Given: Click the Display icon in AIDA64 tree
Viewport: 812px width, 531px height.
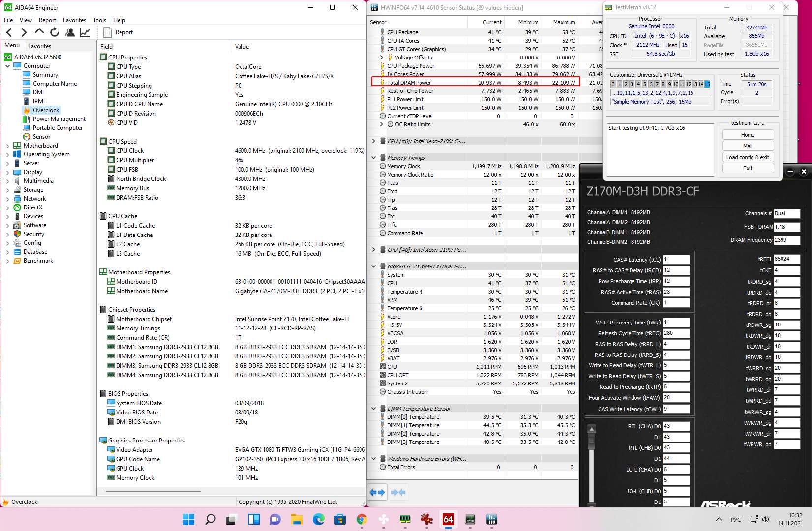Looking at the screenshot, I should pyautogui.click(x=17, y=172).
